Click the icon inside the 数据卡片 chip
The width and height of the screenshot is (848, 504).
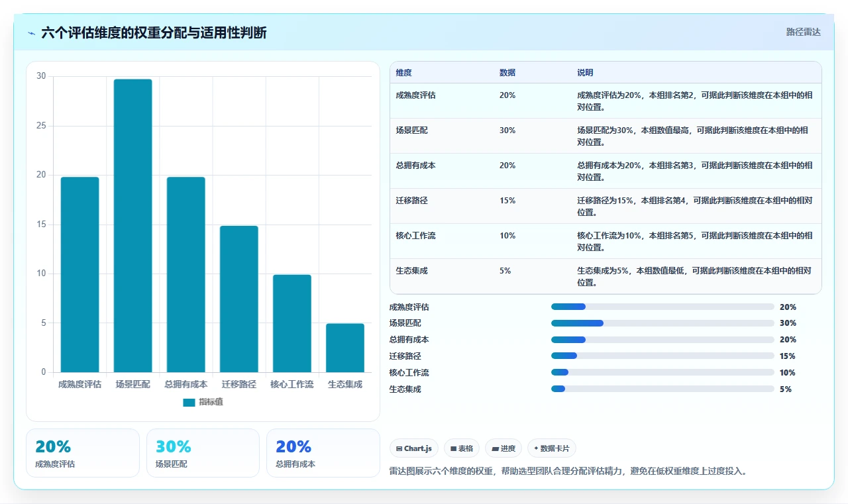(536, 448)
